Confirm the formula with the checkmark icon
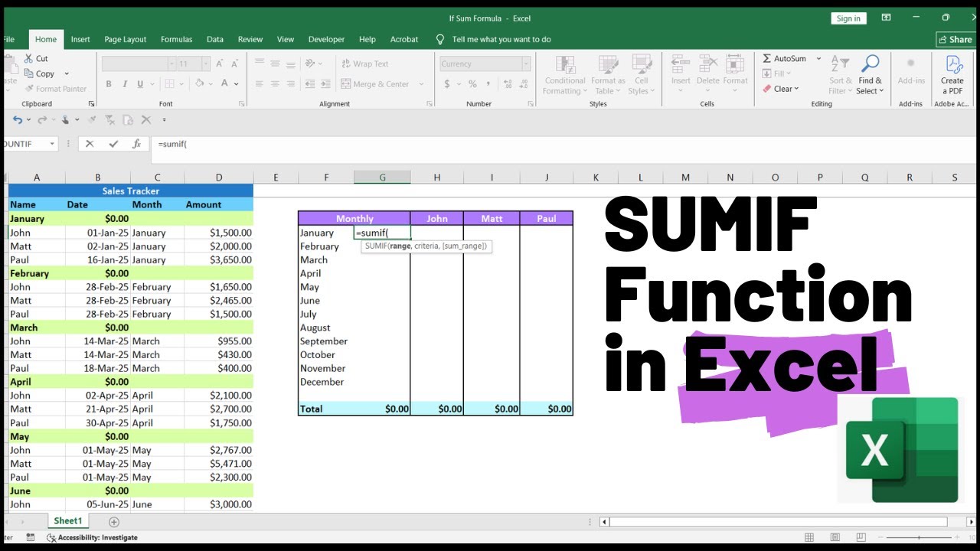This screenshot has width=980, height=551. point(113,143)
